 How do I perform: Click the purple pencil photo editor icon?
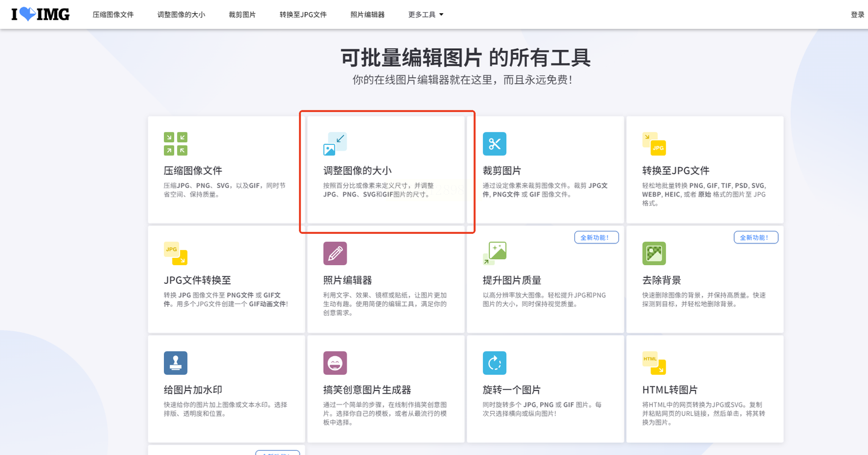click(x=335, y=254)
